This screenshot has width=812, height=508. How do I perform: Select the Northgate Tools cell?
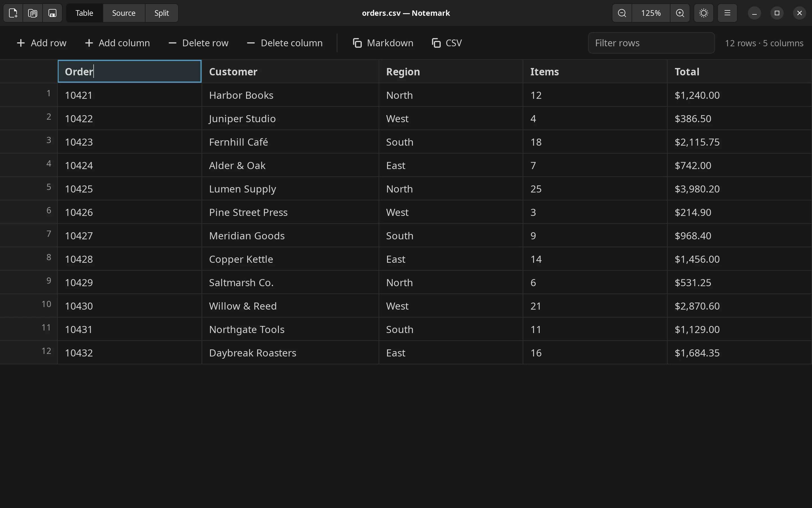pos(290,329)
